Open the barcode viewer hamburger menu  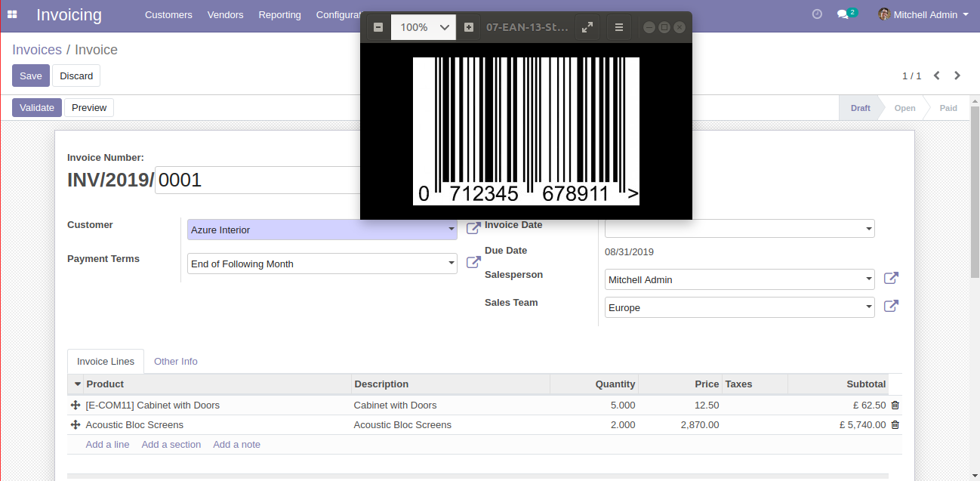coord(619,27)
